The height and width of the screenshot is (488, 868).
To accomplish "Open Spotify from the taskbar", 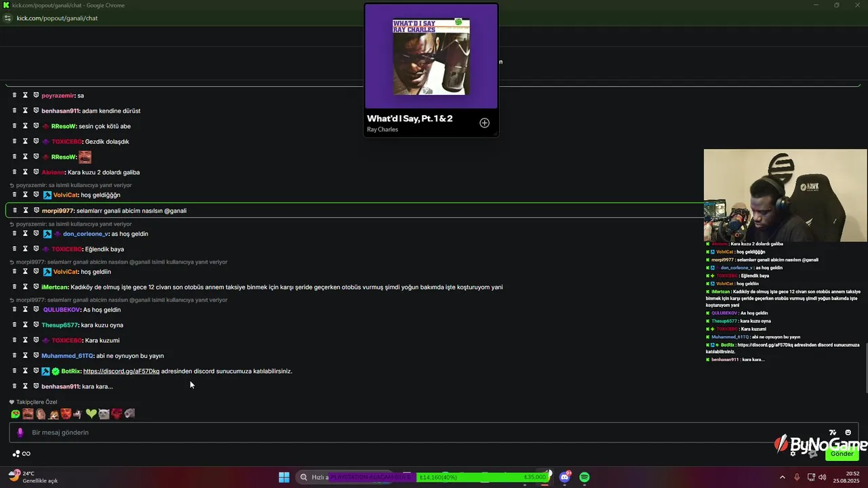I will (x=585, y=477).
